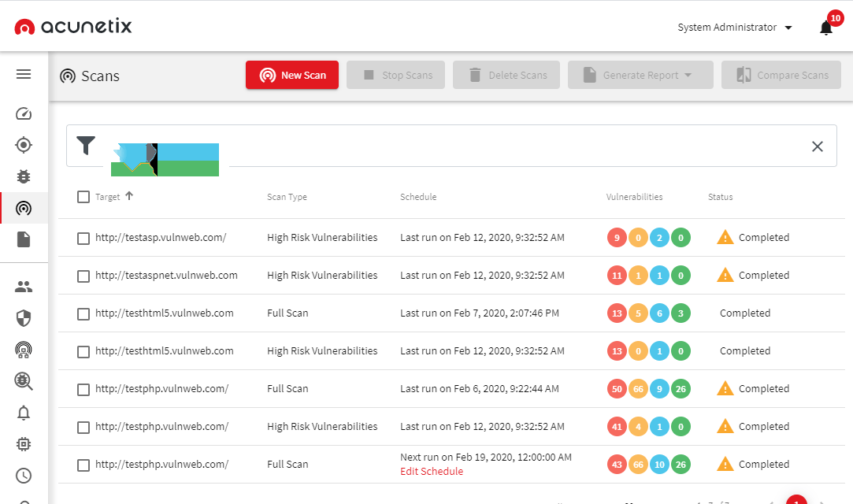The width and height of the screenshot is (853, 504).
Task: Check testhtml5 High Risk Vulnerabilities row checkbox
Action: click(83, 352)
